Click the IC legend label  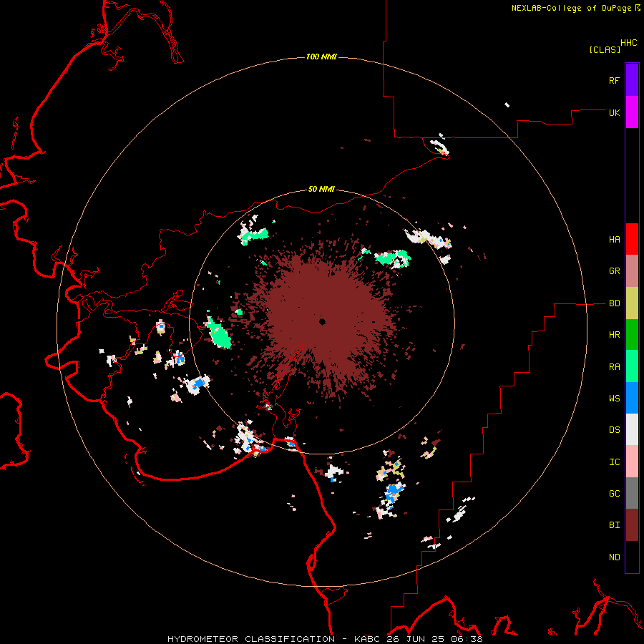coord(614,462)
